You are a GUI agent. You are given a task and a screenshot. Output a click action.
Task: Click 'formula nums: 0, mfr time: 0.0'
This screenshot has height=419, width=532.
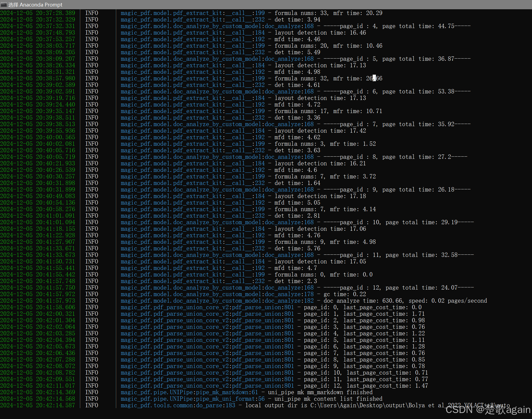324,275
